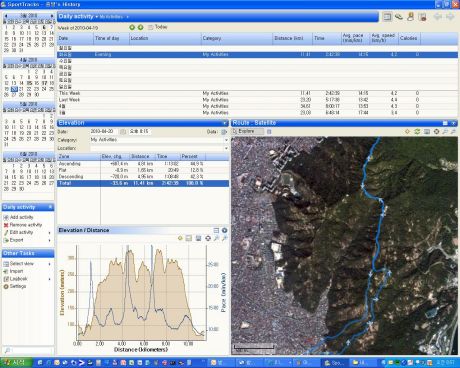Open the My Activities category filter dropdown
Screen dimensions: 460x368
[114, 17]
